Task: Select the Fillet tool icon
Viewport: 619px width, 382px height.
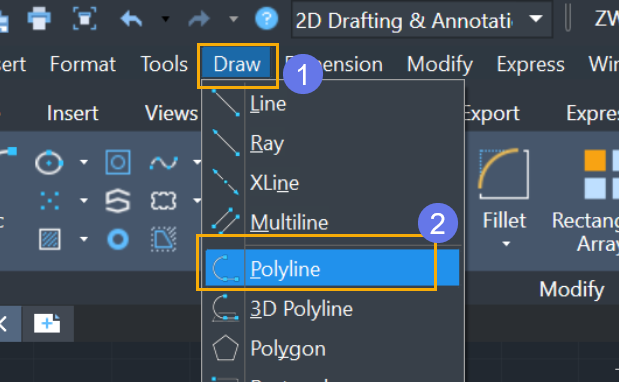Action: click(x=504, y=174)
